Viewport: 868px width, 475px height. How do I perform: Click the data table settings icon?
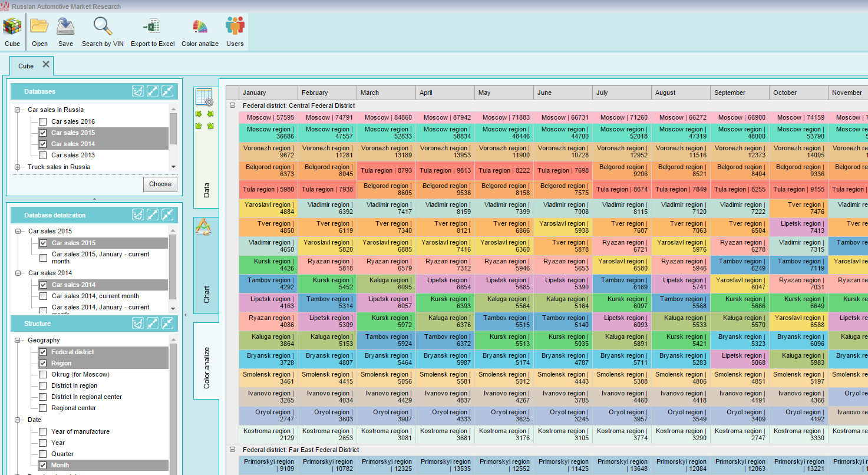(x=204, y=97)
